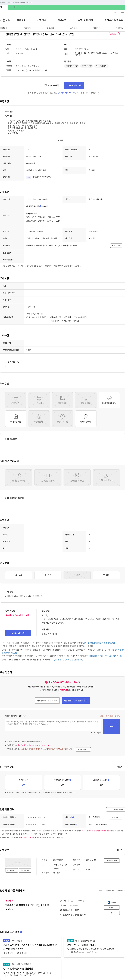
Task: Click info icon beside 구인인증번호
Action: point(76,824)
